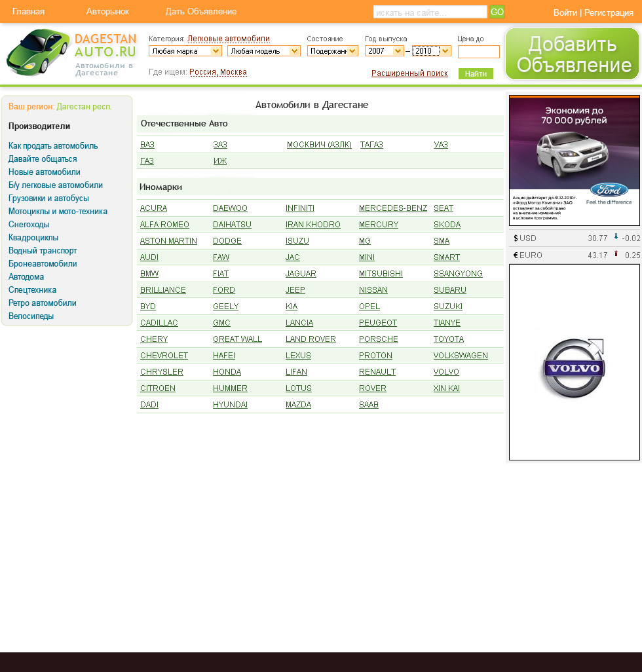Open the MERCEDES-BENZ brand link

393,208
